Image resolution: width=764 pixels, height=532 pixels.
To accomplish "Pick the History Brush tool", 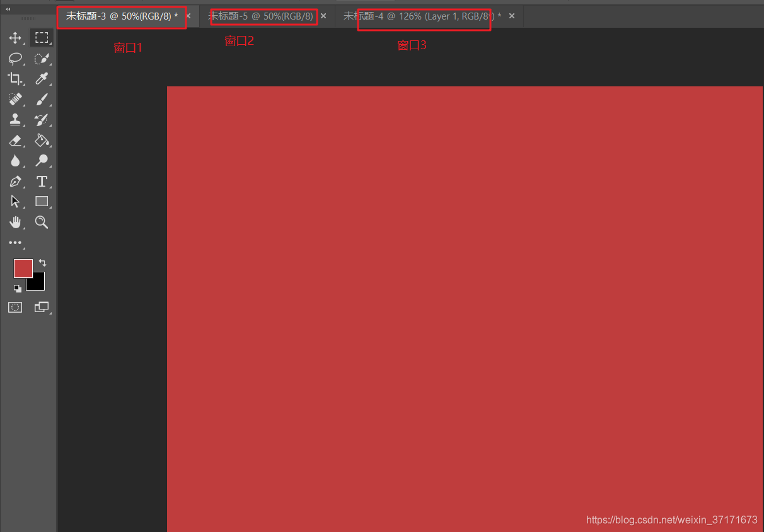I will (x=42, y=120).
